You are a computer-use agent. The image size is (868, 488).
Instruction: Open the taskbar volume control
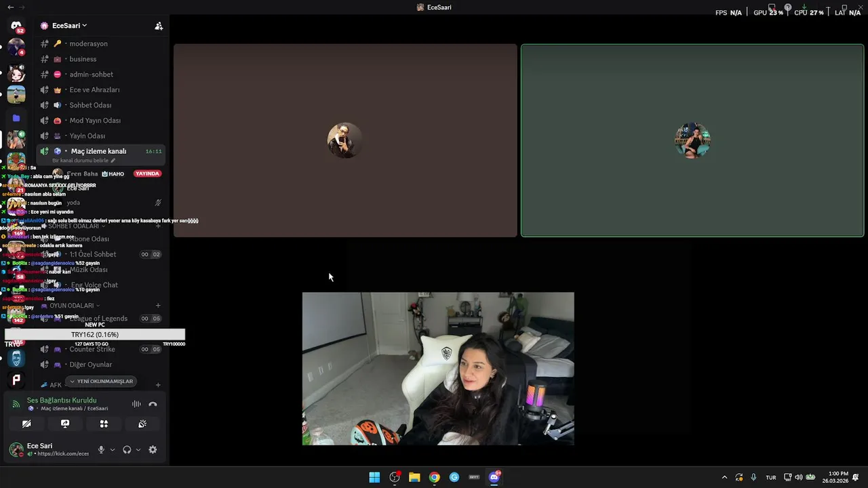point(798,477)
